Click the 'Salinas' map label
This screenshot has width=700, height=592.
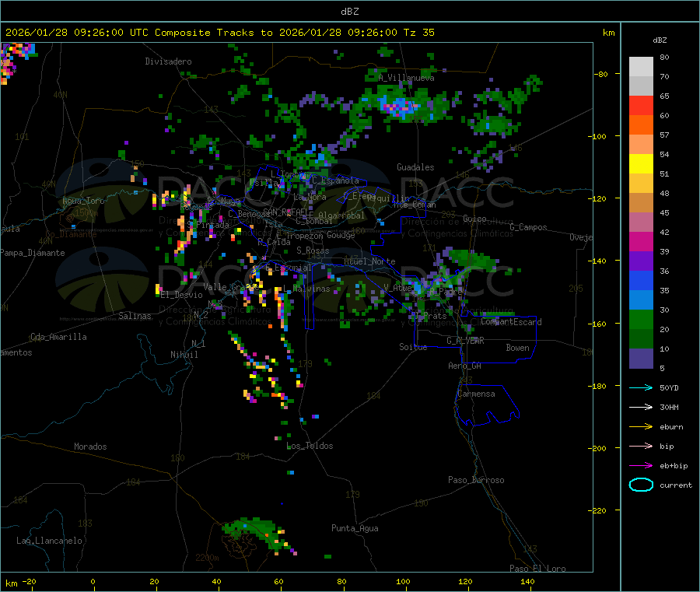coord(135,316)
